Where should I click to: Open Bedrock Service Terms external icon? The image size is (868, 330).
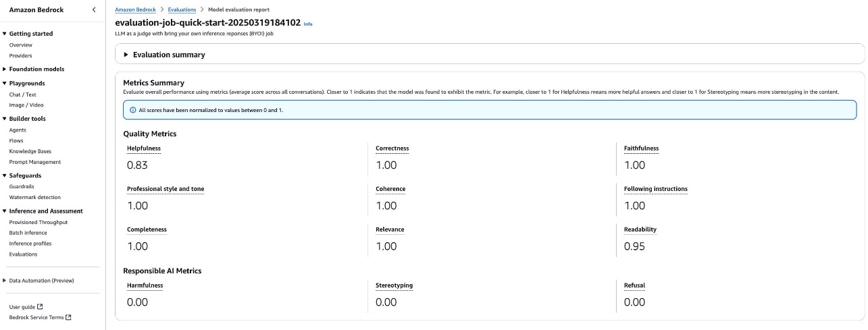pos(68,317)
